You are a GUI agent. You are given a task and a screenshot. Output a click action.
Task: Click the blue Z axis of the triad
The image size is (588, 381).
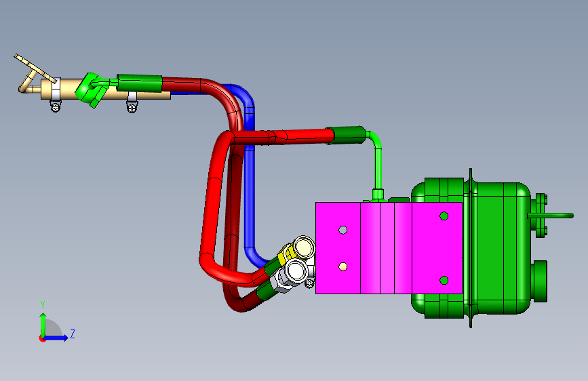coord(56,338)
